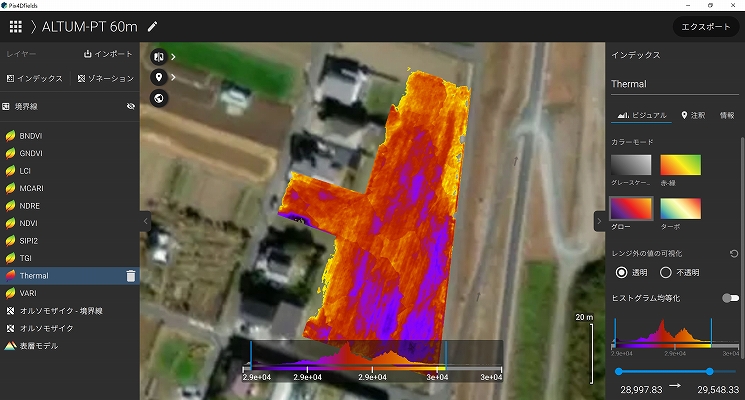The width and height of the screenshot is (745, 400).
Task: Select the 不透明 opaque radio option
Action: coord(665,272)
